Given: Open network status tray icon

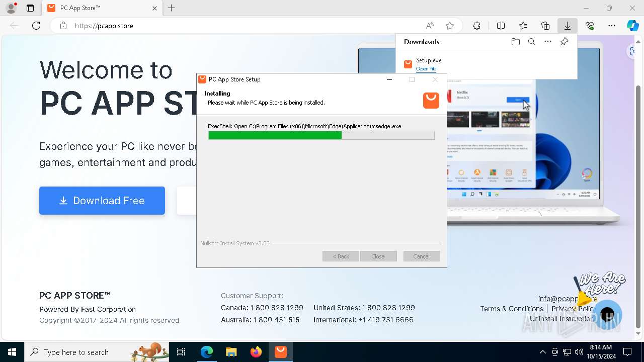Looking at the screenshot, I should pyautogui.click(x=567, y=352).
